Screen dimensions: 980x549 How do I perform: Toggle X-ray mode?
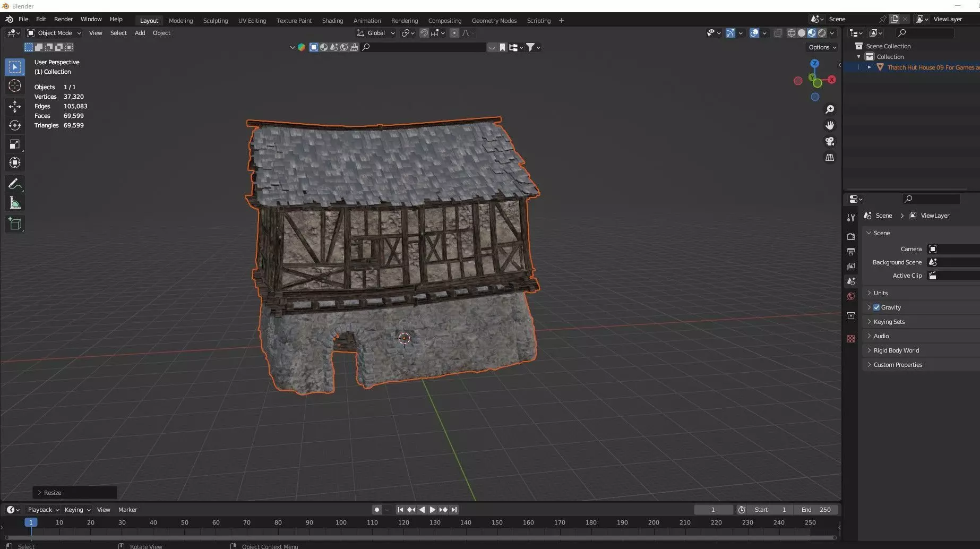pos(778,33)
